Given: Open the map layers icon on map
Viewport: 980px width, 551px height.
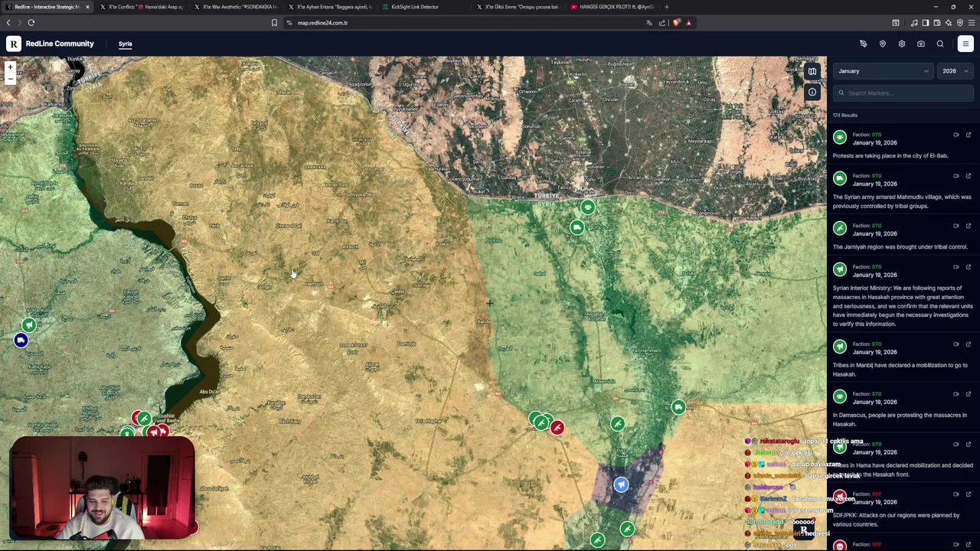Looking at the screenshot, I should (x=812, y=72).
